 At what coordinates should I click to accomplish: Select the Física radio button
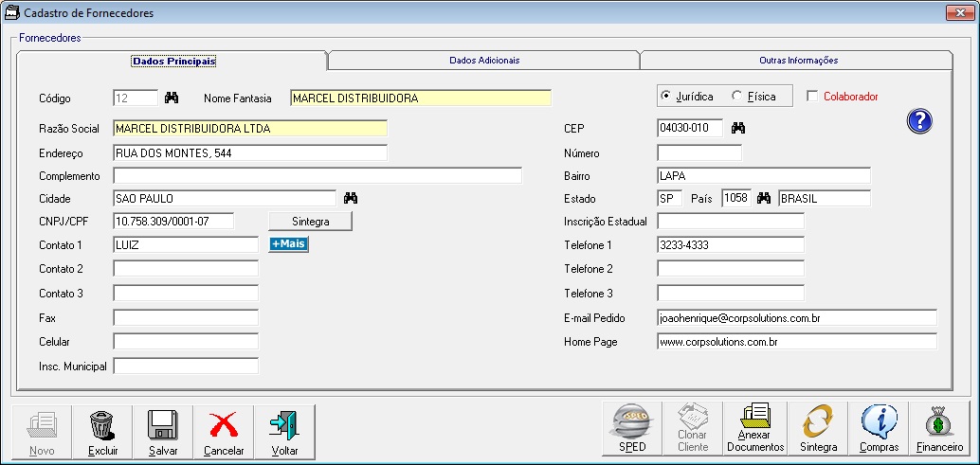(x=737, y=97)
